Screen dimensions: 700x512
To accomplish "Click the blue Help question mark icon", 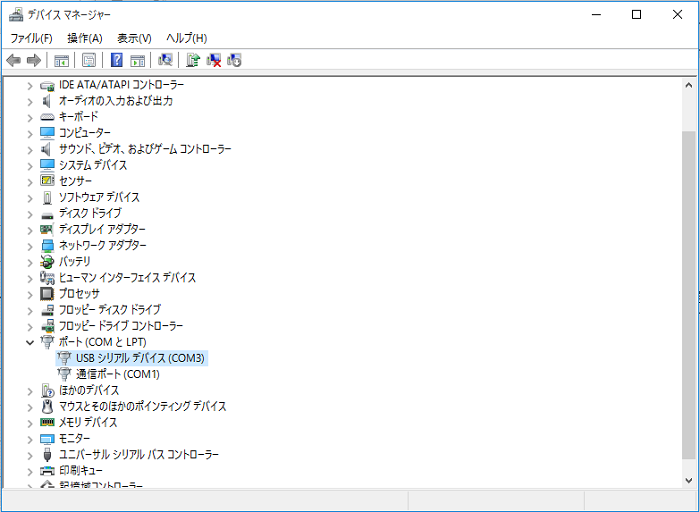I will 117,60.
